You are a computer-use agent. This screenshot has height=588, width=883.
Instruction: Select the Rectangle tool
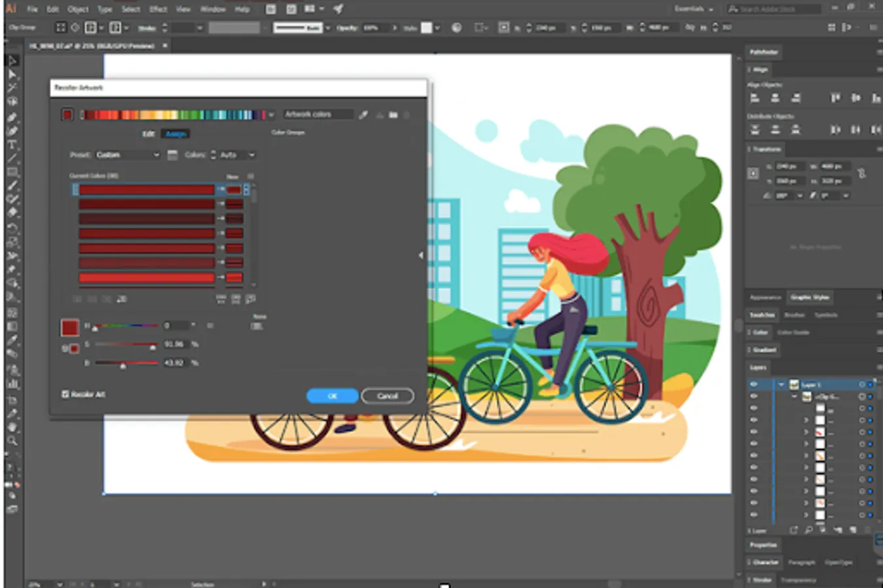click(12, 172)
